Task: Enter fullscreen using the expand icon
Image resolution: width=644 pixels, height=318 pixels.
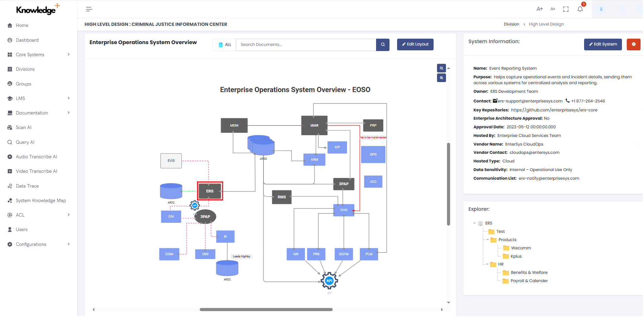Action: (x=566, y=9)
